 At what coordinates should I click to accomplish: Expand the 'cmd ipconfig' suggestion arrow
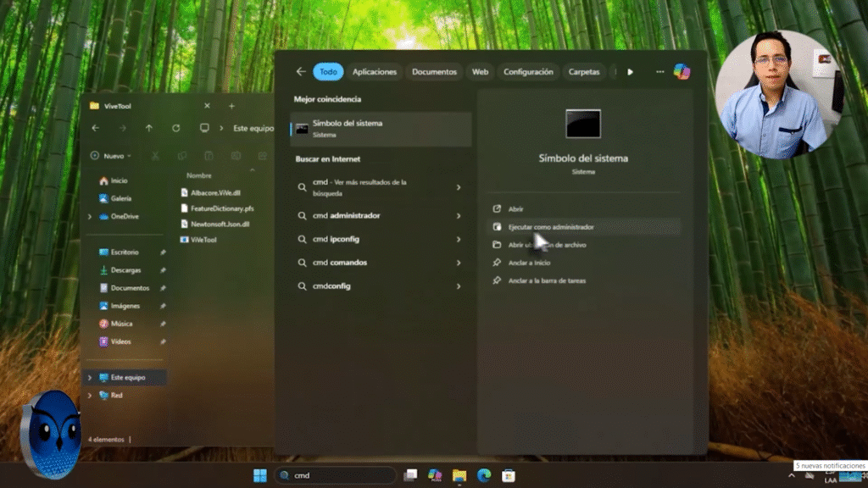459,239
